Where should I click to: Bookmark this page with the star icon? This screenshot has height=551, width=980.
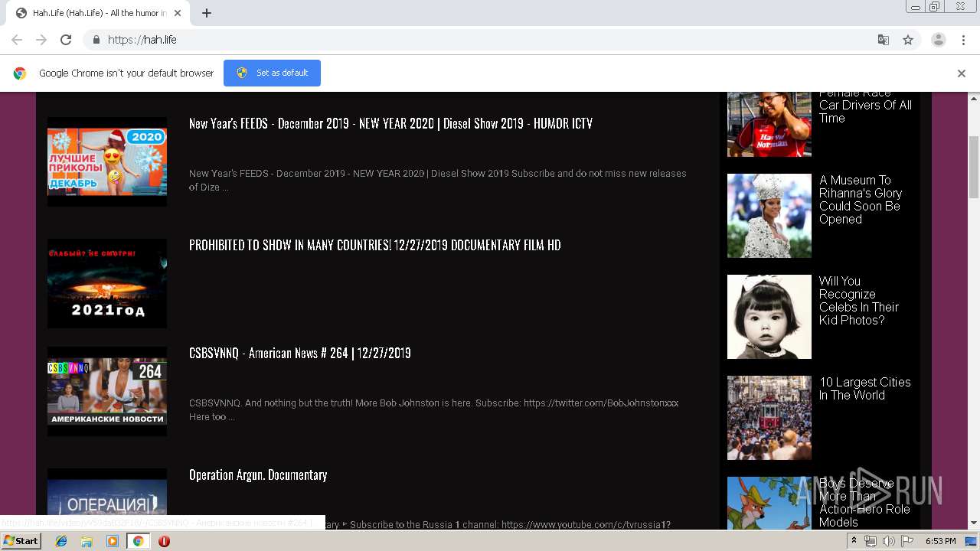908,40
